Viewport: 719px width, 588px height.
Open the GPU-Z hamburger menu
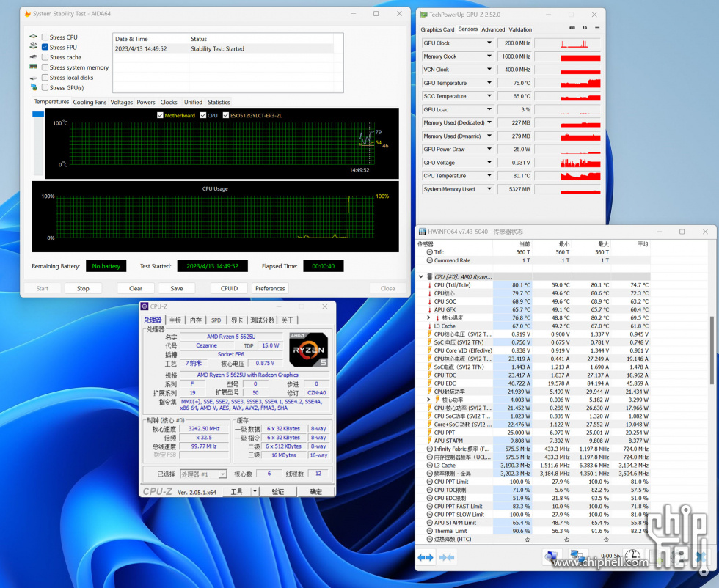[597, 28]
